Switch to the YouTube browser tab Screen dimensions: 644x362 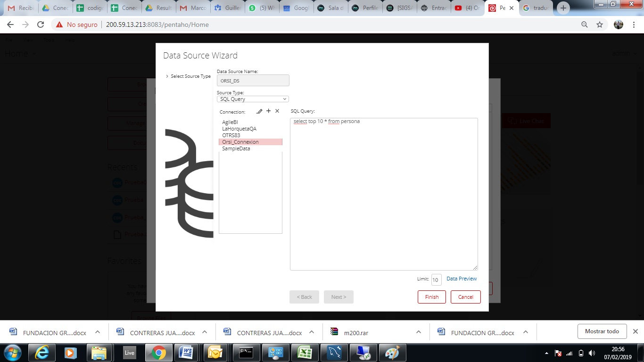click(x=467, y=8)
